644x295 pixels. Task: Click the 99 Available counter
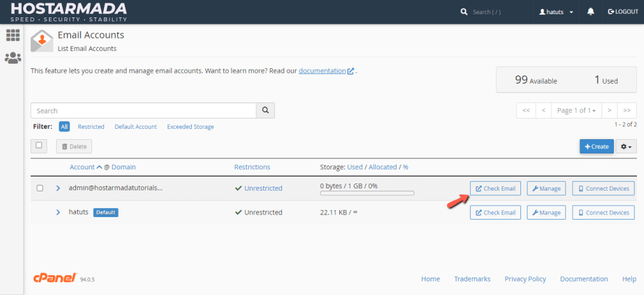(x=536, y=80)
